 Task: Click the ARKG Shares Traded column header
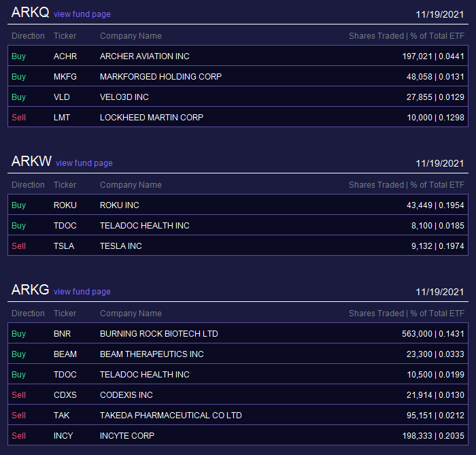pos(407,314)
